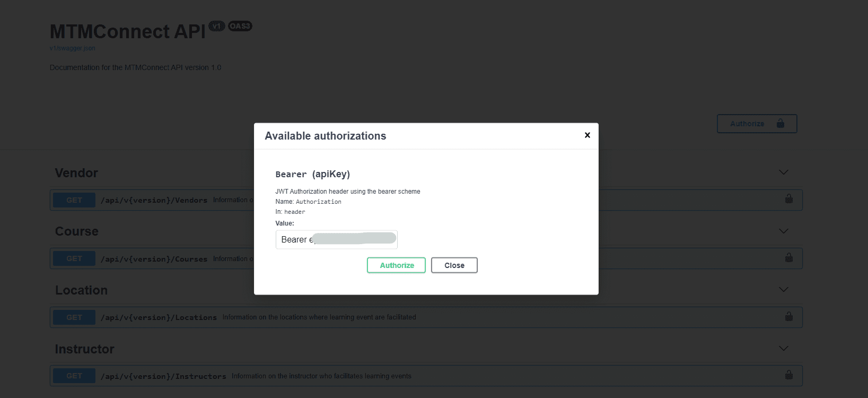This screenshot has width=868, height=398.
Task: Open the /api/v{version}/Courses path
Action: (x=154, y=259)
